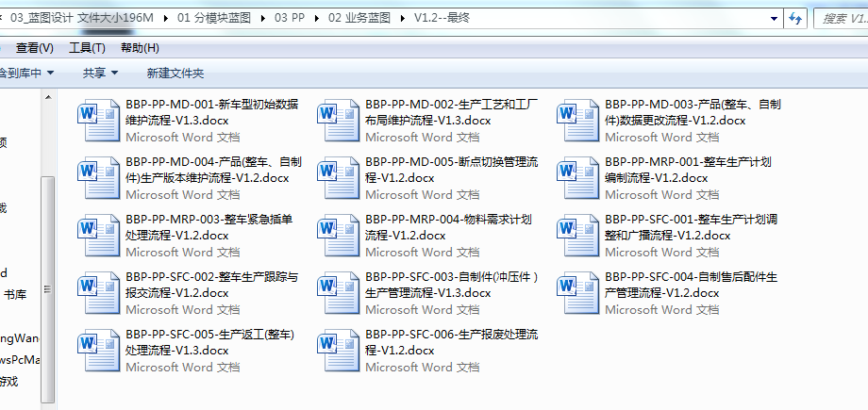The image size is (868, 410).
Task: Navigate to the 02 业务蓝图 breadcrumb folder
Action: point(359,18)
